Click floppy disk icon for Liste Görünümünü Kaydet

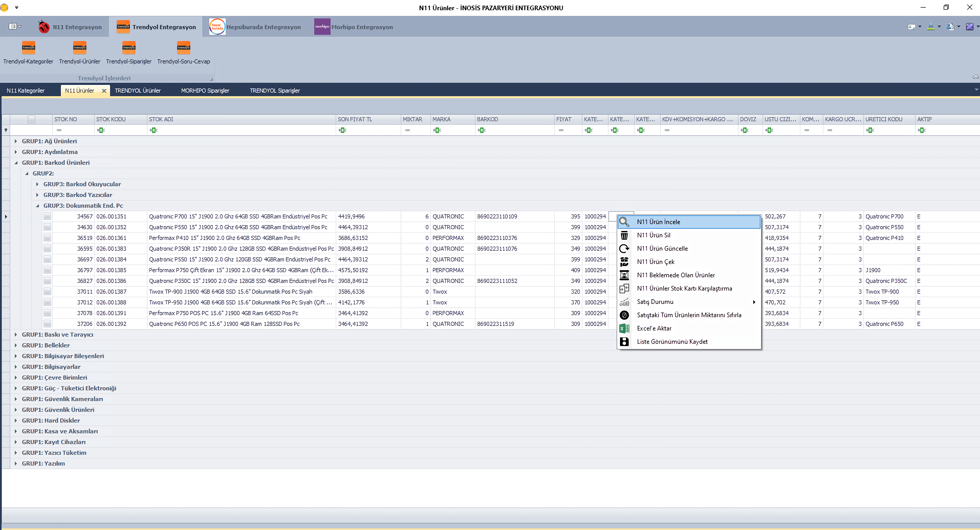624,341
